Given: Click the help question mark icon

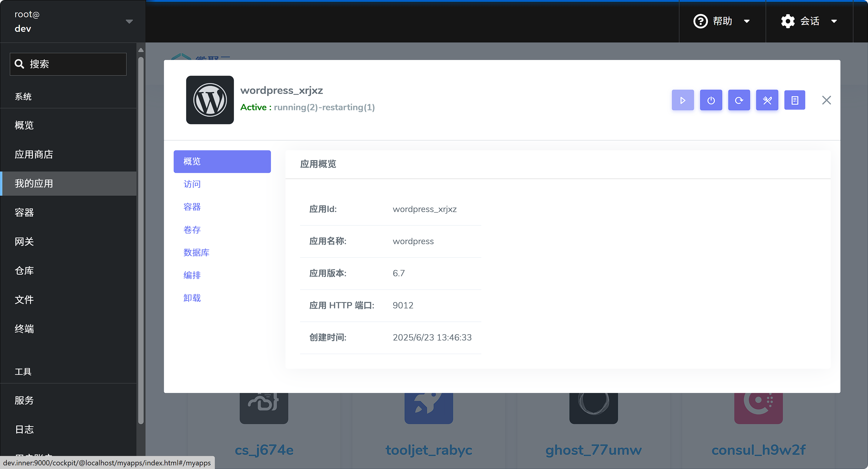Looking at the screenshot, I should coord(701,21).
